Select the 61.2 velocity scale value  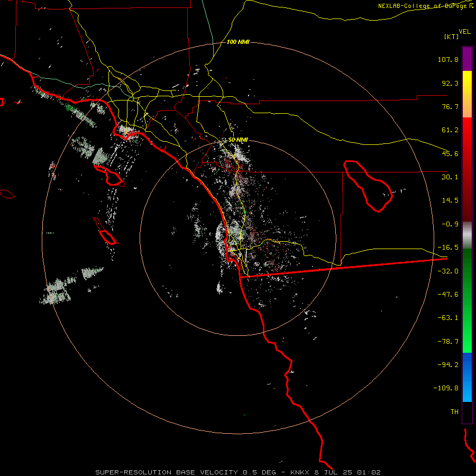[x=450, y=130]
